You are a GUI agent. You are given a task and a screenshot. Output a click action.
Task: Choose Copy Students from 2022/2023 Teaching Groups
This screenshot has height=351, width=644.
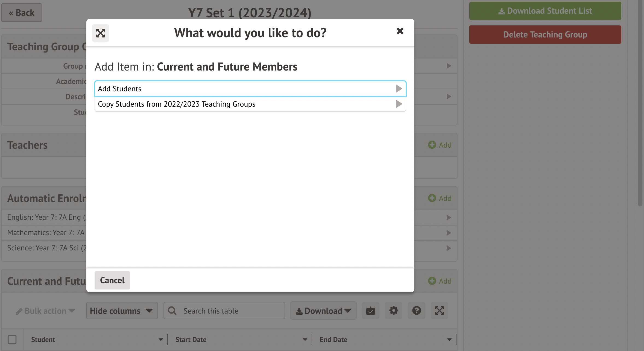[250, 104]
